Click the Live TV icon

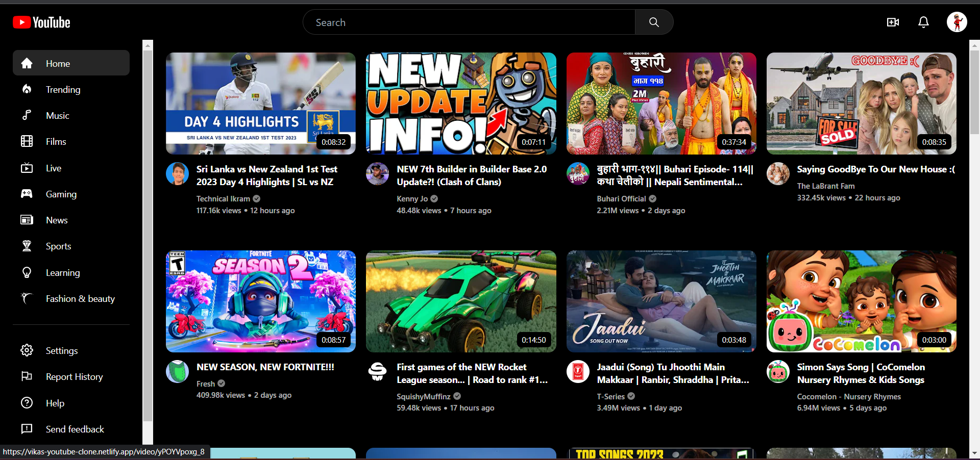pos(27,168)
